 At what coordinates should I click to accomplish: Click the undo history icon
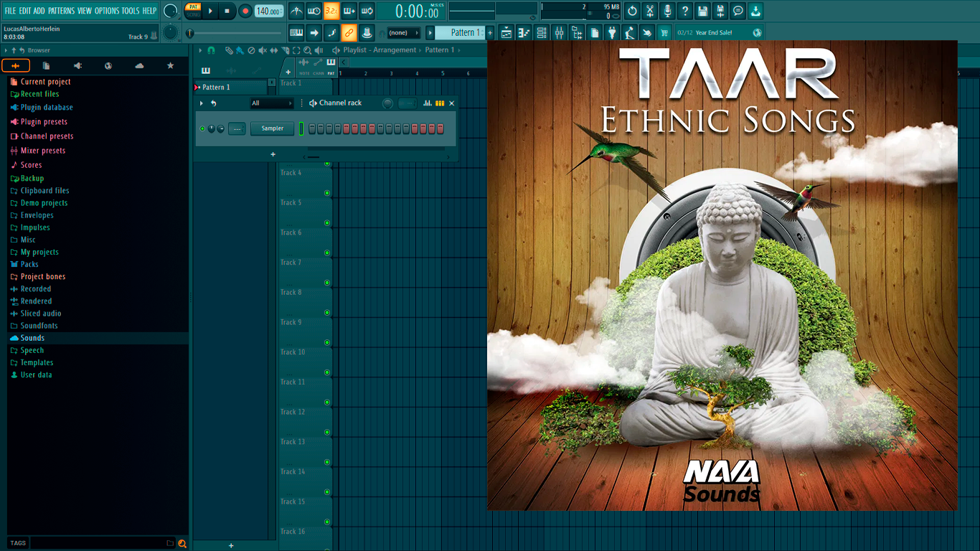click(x=632, y=11)
